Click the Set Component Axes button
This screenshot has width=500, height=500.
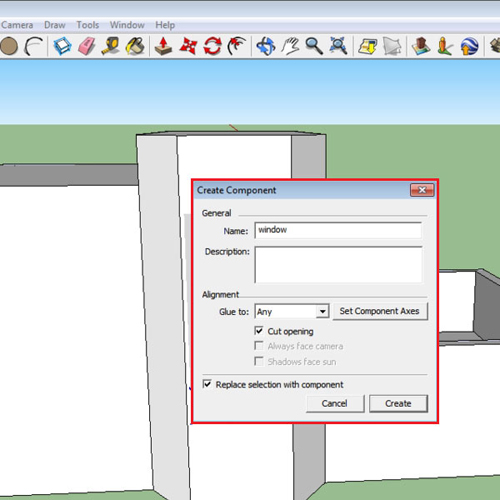(x=380, y=311)
